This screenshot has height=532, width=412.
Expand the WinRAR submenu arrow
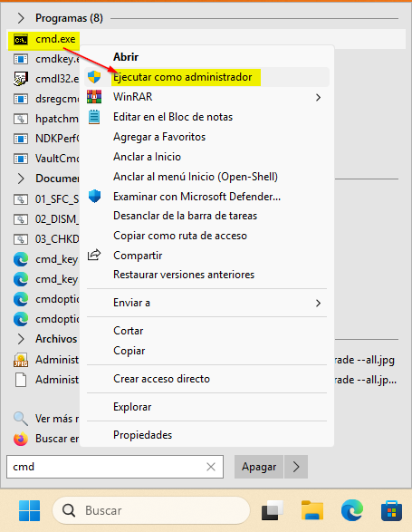[318, 97]
